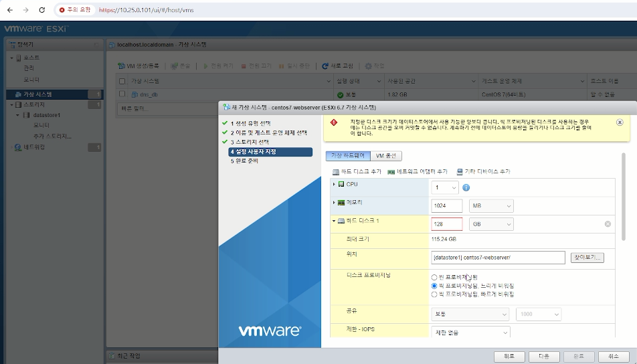
Task: Open More storage entry
Action: [x=52, y=136]
